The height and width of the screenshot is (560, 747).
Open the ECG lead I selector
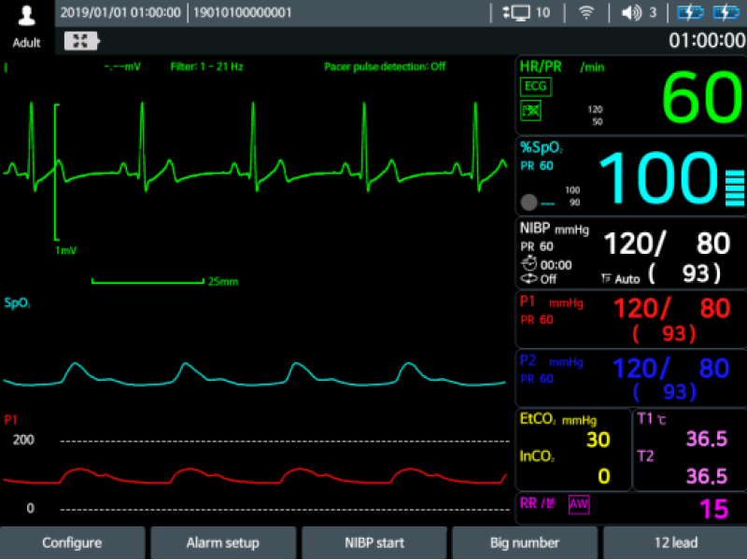[7, 66]
